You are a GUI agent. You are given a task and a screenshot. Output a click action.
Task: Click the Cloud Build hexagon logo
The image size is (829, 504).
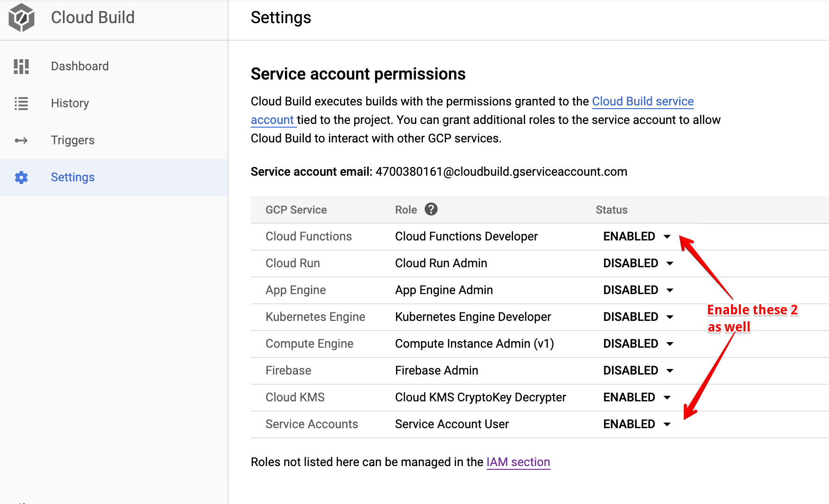21,18
